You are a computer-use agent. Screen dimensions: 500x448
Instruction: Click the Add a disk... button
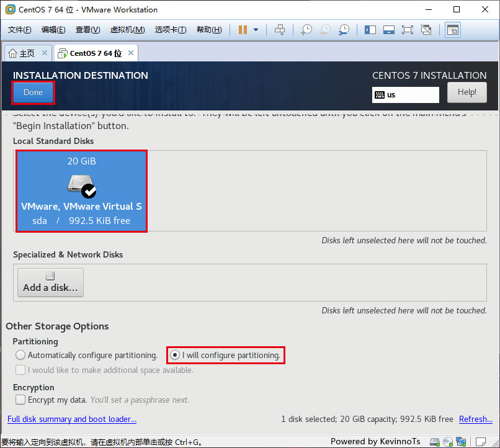click(x=50, y=282)
